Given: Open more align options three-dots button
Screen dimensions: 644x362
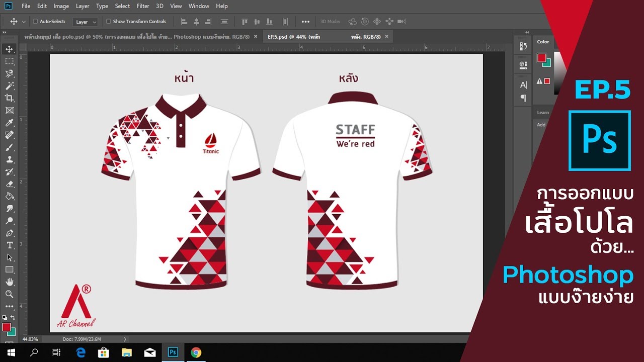Looking at the screenshot, I should pyautogui.click(x=305, y=22).
